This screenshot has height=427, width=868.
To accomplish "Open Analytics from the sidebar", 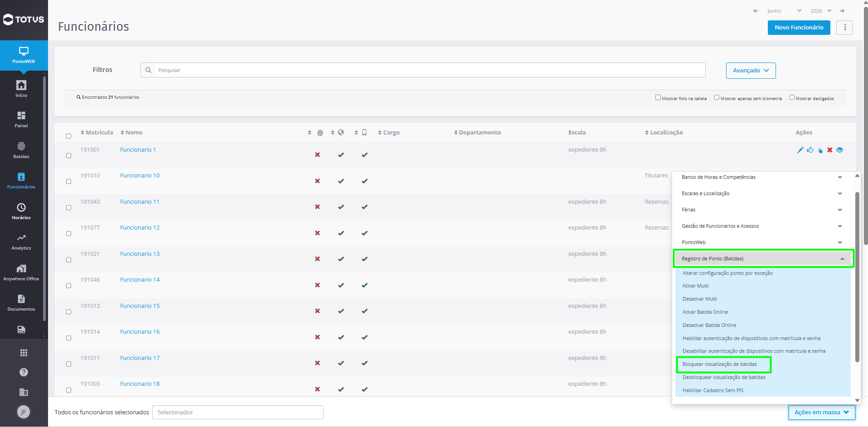I will coord(21,242).
